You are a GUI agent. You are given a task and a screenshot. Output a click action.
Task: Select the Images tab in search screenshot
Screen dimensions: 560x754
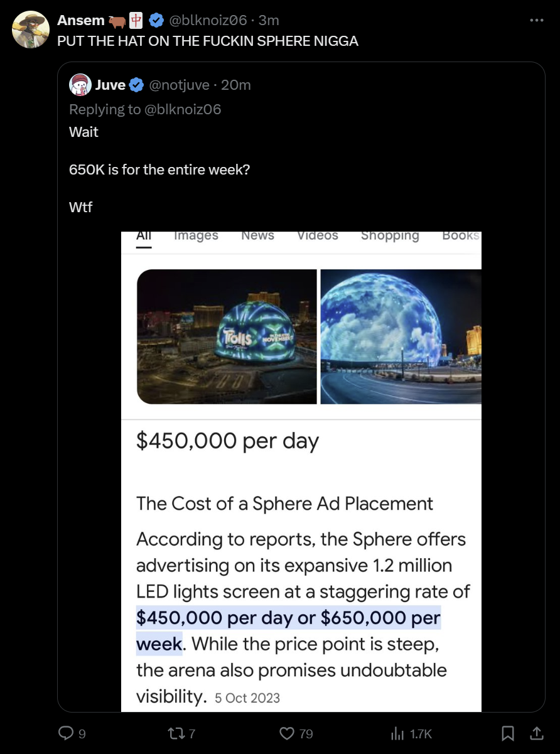[x=196, y=235]
